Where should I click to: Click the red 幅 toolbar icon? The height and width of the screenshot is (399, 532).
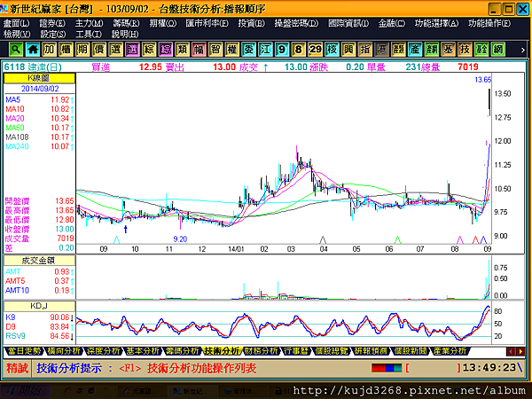(199, 50)
